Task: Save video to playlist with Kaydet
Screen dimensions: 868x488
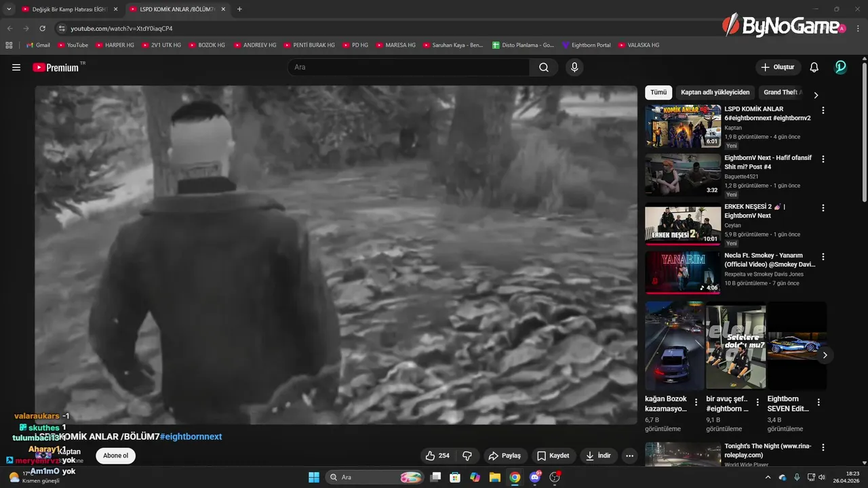Action: (x=553, y=456)
